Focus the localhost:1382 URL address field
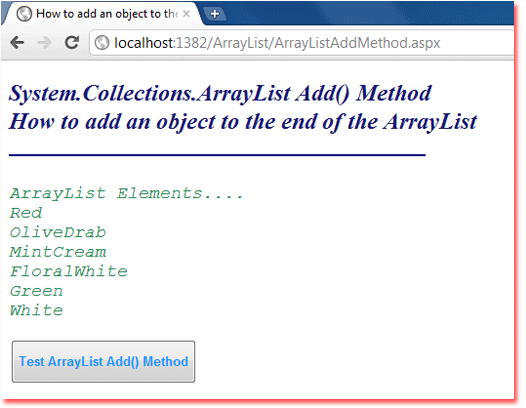The height and width of the screenshot is (408, 526). [x=302, y=43]
